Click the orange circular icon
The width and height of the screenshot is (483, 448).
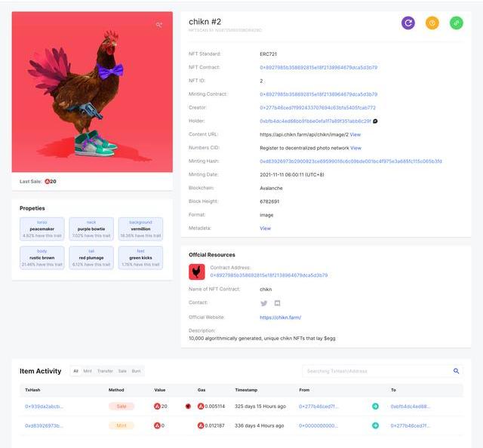point(432,23)
